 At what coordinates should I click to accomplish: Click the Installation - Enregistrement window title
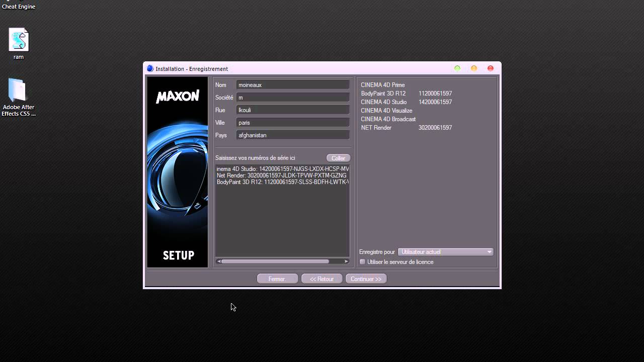tap(192, 69)
